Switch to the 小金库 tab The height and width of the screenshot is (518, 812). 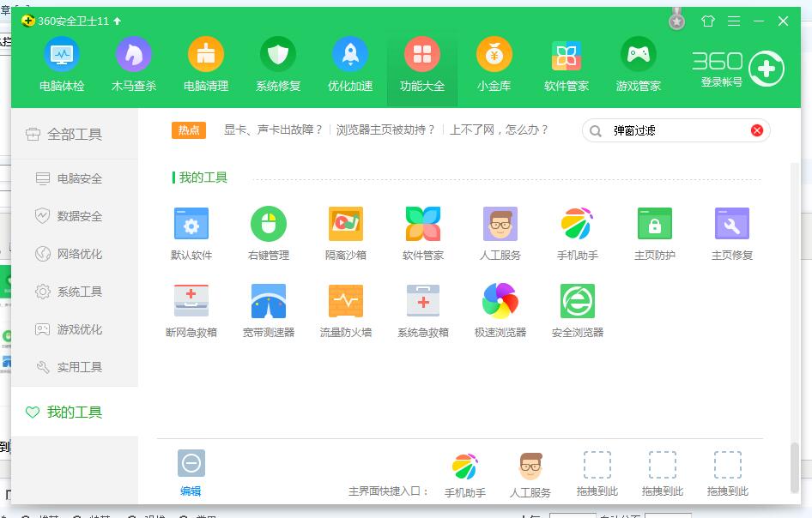tap(494, 64)
